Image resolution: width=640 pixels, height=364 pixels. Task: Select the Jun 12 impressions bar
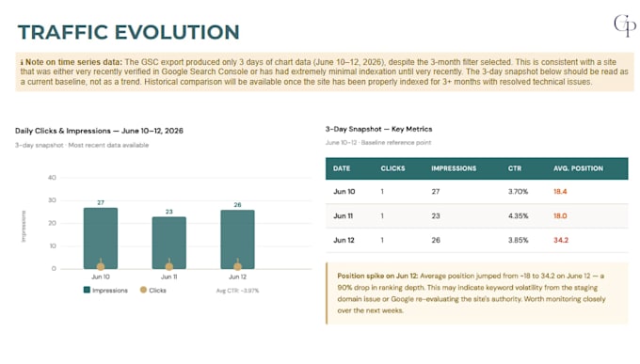click(237, 240)
